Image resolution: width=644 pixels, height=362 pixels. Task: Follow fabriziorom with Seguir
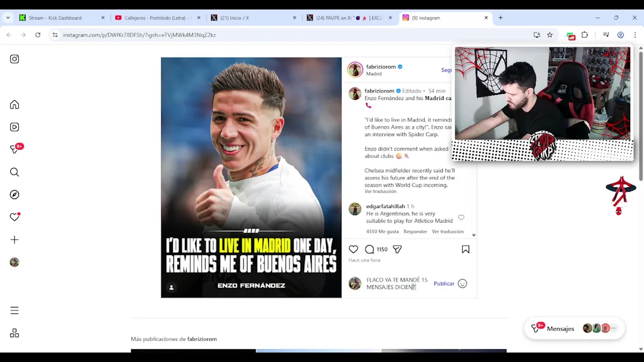point(446,70)
